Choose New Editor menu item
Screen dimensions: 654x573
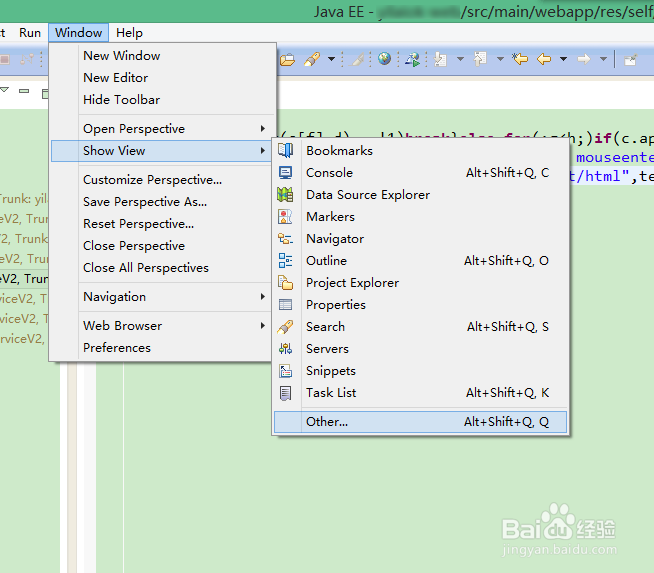tap(163, 78)
